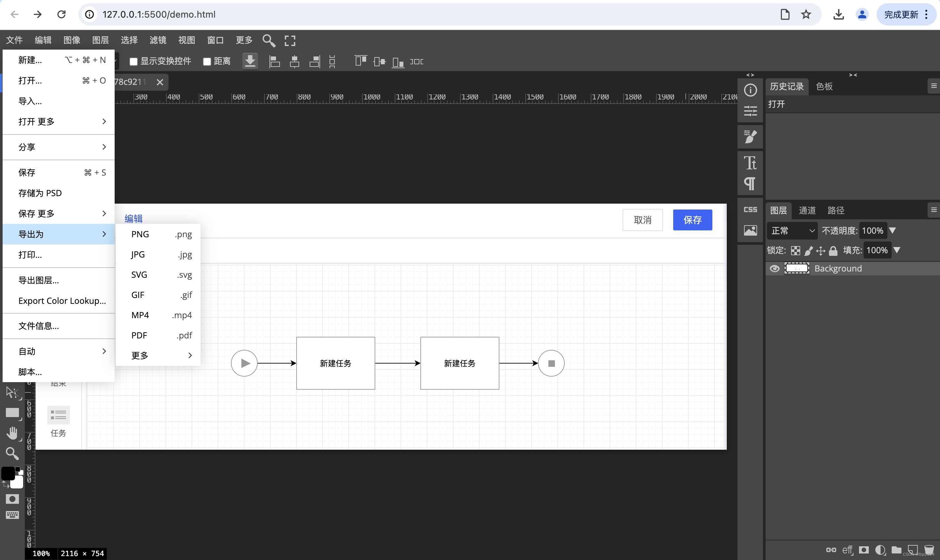Screen dimensions: 940x560
Task: Click the black foreground color swatch
Action: (x=8, y=473)
